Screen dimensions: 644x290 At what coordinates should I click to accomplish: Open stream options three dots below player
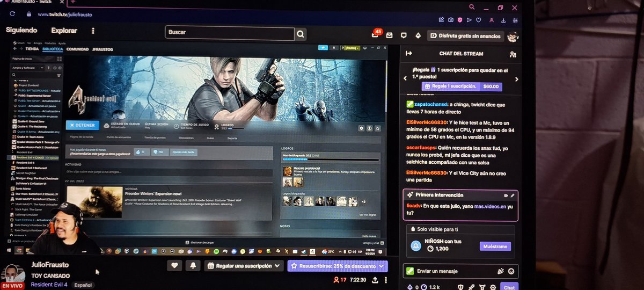tap(387, 280)
